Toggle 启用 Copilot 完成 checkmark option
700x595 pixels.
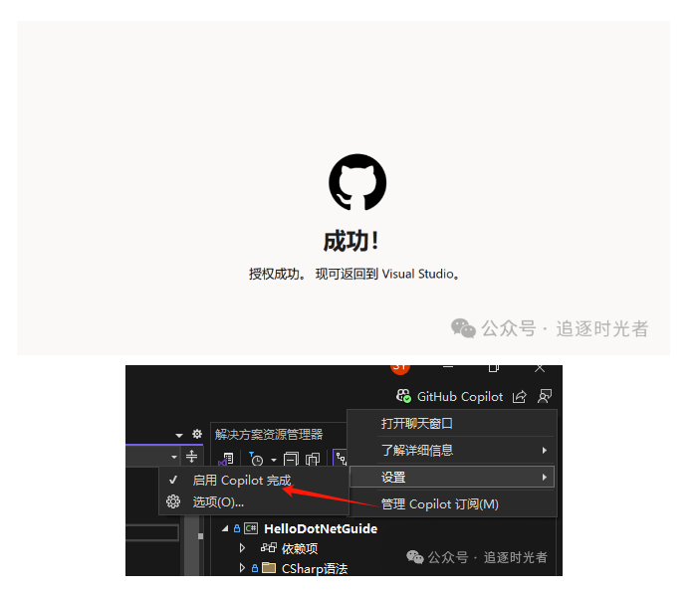click(254, 480)
